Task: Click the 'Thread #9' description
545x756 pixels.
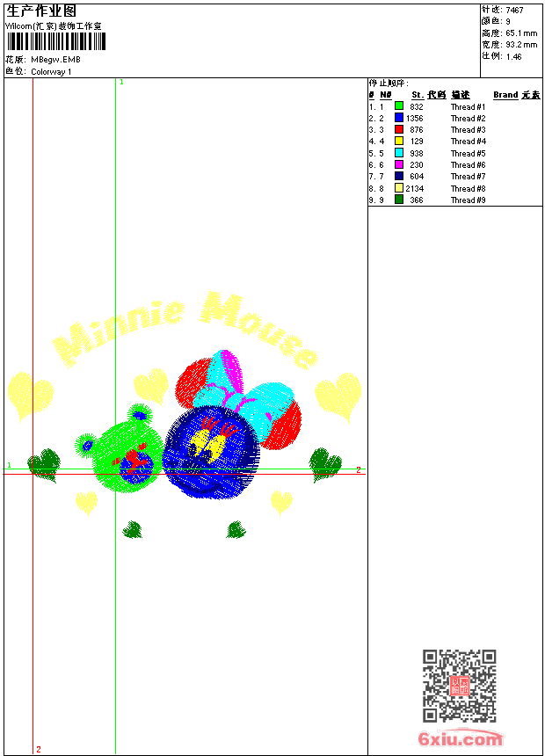Action: (468, 200)
